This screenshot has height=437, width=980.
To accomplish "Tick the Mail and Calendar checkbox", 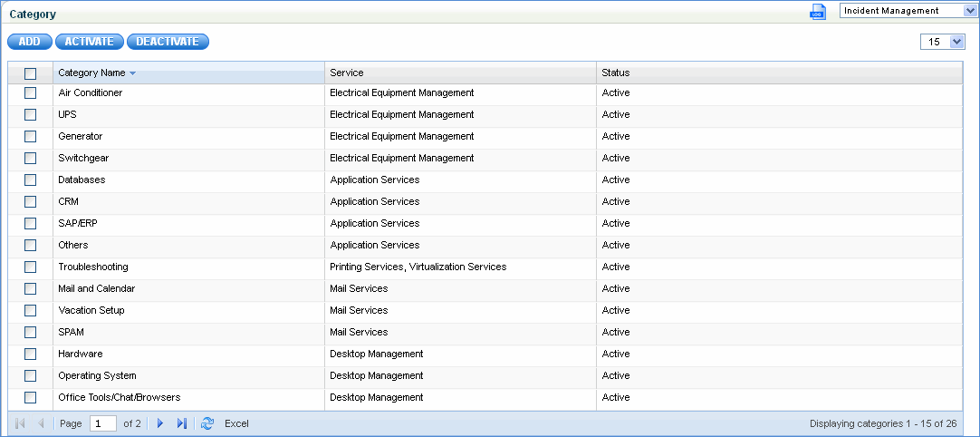I will click(x=30, y=288).
